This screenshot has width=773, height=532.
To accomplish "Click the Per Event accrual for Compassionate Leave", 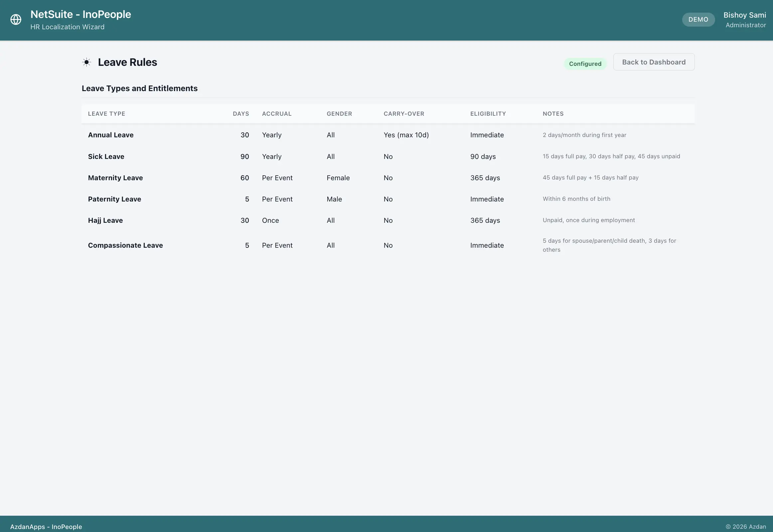I will pos(277,245).
